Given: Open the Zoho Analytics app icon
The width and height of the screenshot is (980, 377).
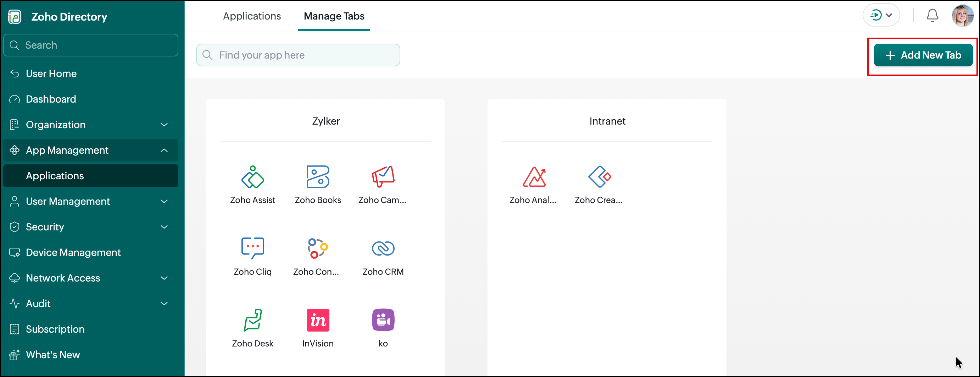Looking at the screenshot, I should [534, 177].
